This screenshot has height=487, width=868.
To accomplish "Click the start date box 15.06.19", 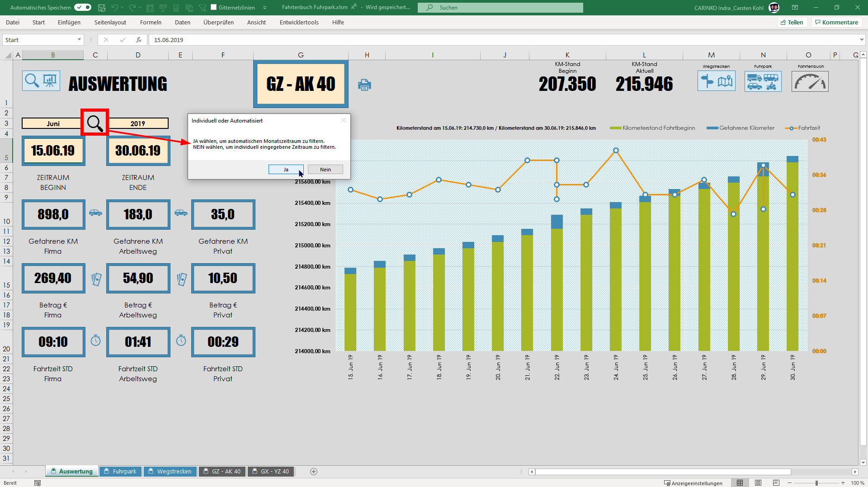I will [53, 151].
